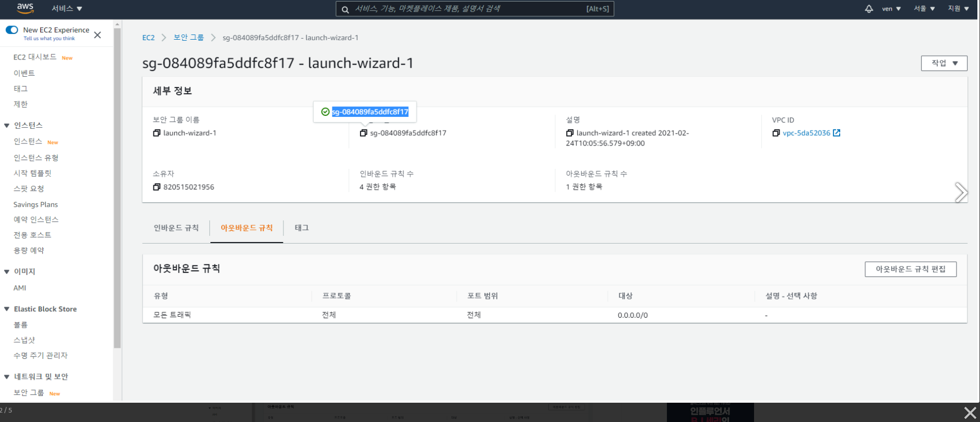Screen dimensions: 980x422
Task: Open 전용 호스트 in sidebar
Action: pyautogui.click(x=32, y=235)
